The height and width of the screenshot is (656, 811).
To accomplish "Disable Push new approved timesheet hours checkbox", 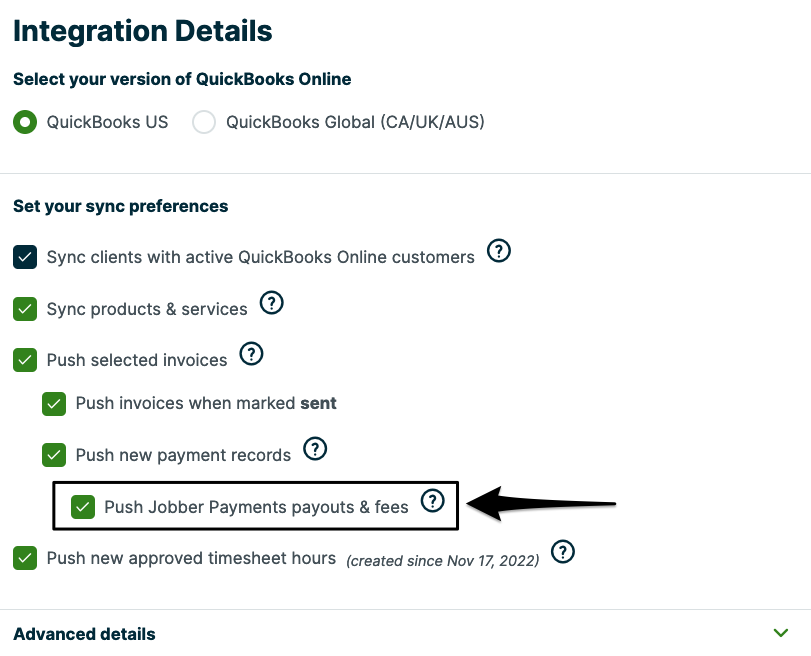I will [25, 558].
